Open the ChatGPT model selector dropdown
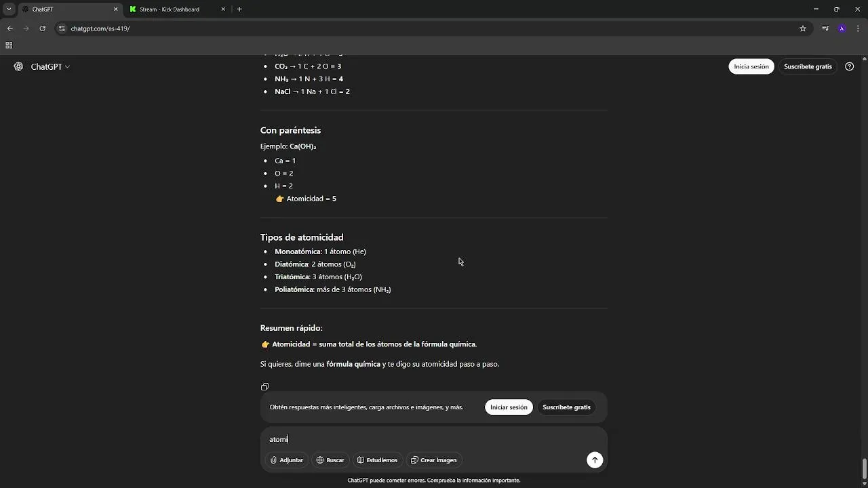868x488 pixels. (x=50, y=66)
